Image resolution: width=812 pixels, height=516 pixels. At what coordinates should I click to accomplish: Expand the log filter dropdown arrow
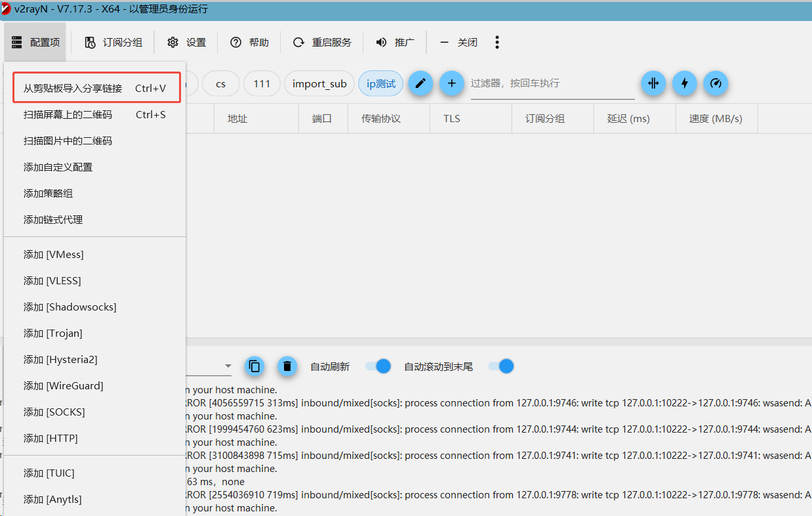(228, 366)
